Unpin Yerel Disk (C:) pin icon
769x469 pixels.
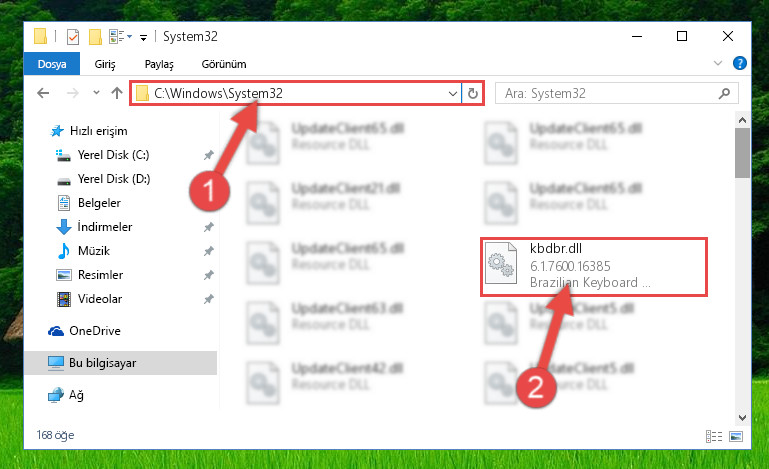[209, 155]
